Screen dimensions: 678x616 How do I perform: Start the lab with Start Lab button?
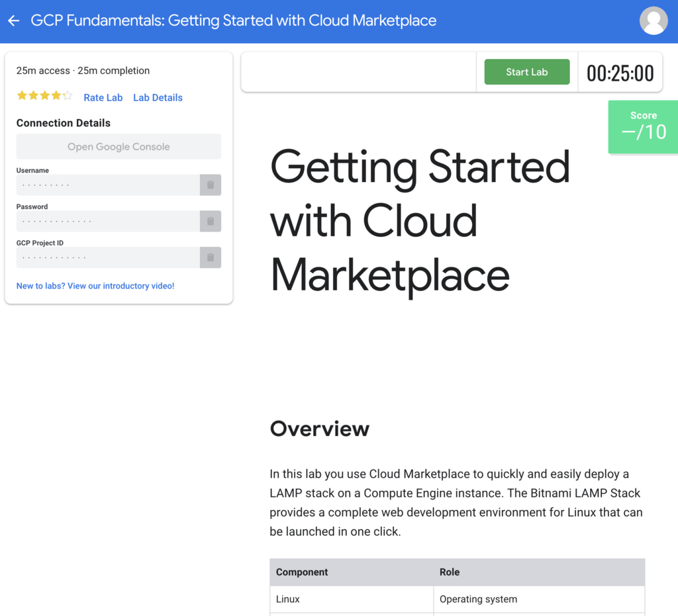coord(526,71)
